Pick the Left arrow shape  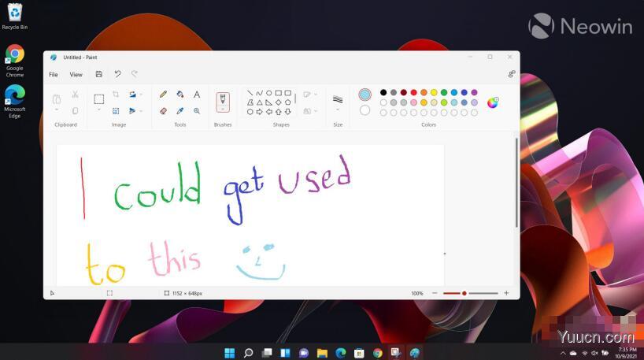pyautogui.click(x=269, y=112)
